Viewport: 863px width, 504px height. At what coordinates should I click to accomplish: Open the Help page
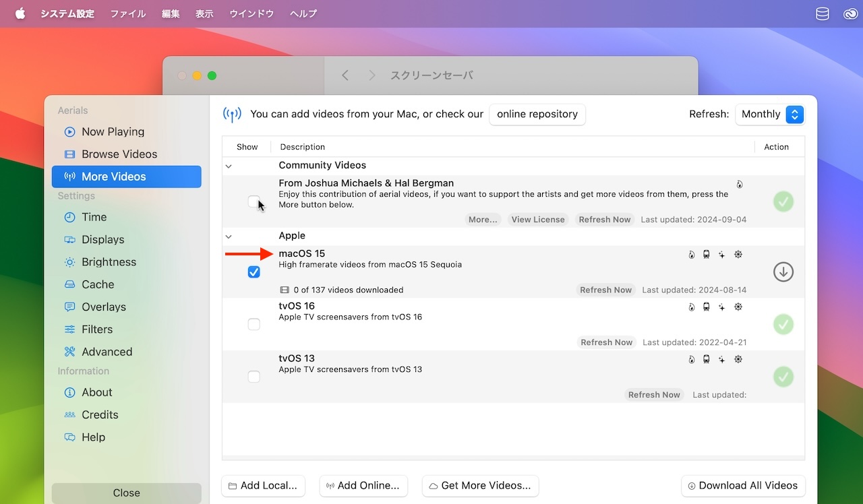[126, 437]
